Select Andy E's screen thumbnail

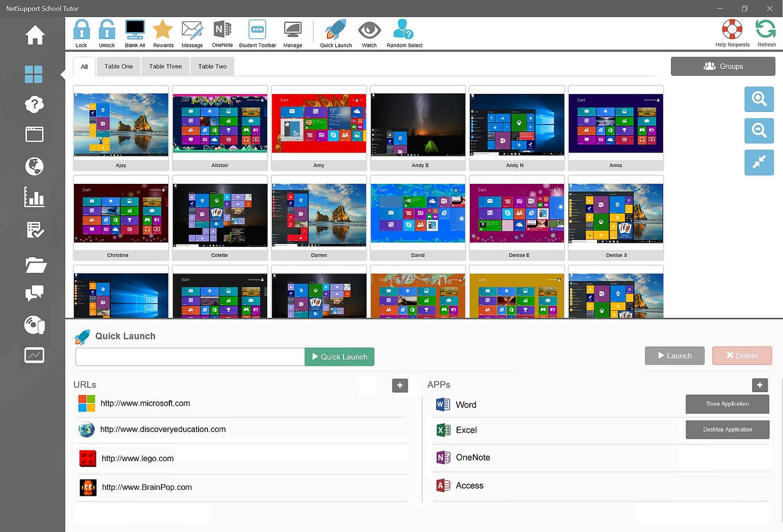tap(418, 125)
